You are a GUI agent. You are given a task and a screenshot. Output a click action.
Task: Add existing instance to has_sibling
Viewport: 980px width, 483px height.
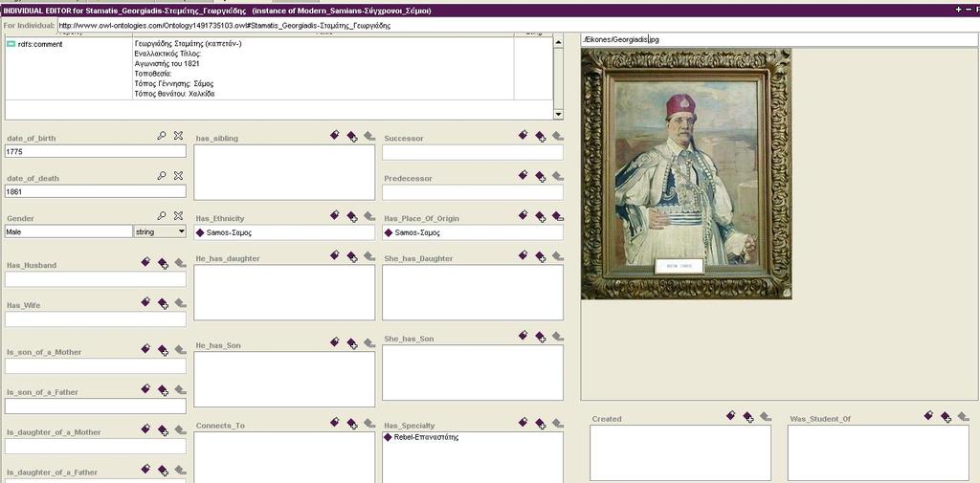[x=352, y=136]
